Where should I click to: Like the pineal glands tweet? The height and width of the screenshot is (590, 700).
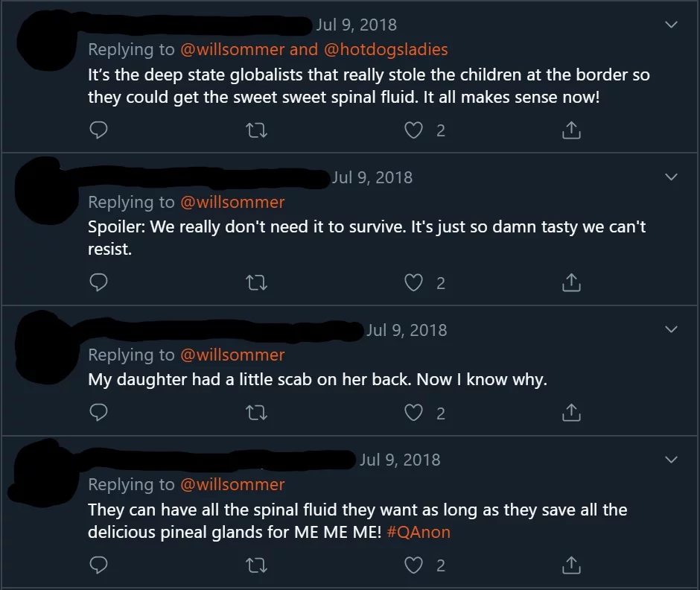pos(413,565)
